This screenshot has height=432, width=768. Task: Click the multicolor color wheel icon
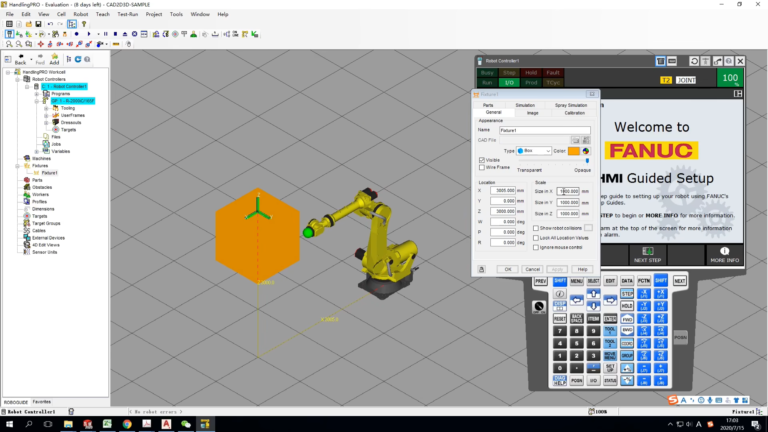(586, 151)
